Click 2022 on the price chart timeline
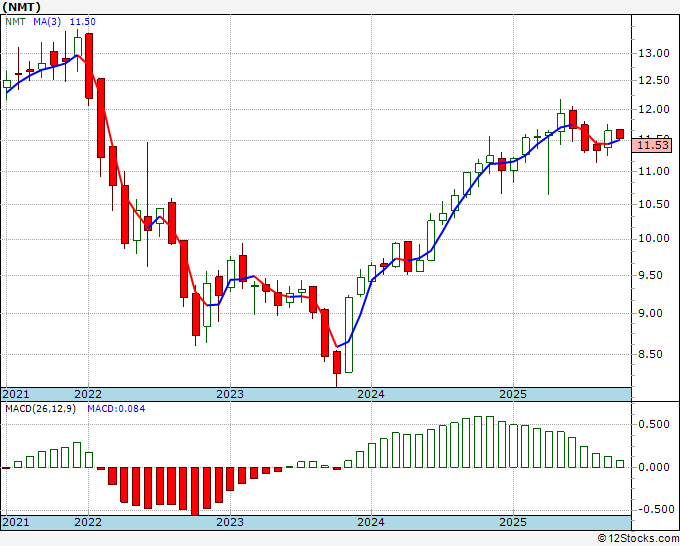Screen dimensions: 680x546 (x=88, y=394)
